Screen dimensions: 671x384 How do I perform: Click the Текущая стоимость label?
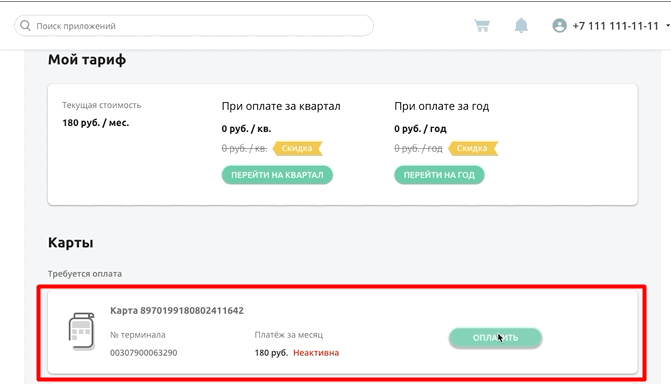(101, 105)
